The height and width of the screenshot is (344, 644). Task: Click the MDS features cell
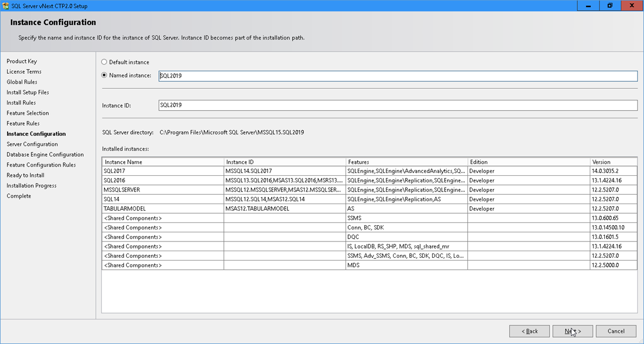(x=407, y=265)
